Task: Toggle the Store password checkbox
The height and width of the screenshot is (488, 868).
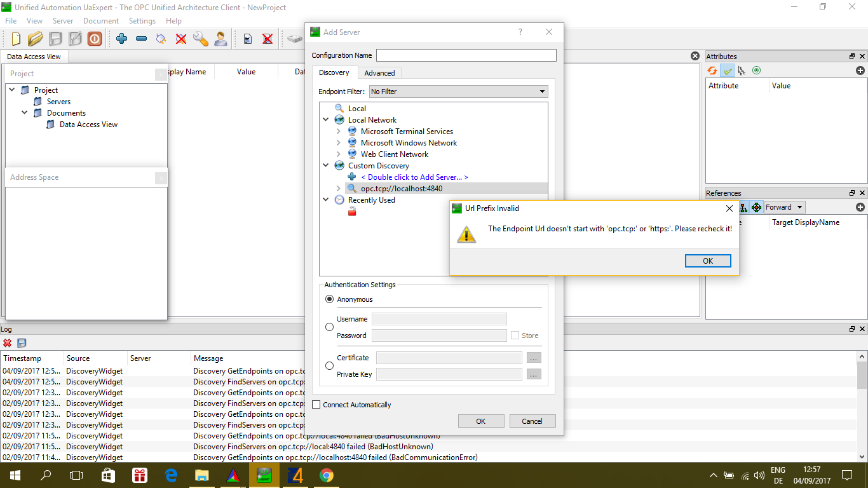Action: 515,335
